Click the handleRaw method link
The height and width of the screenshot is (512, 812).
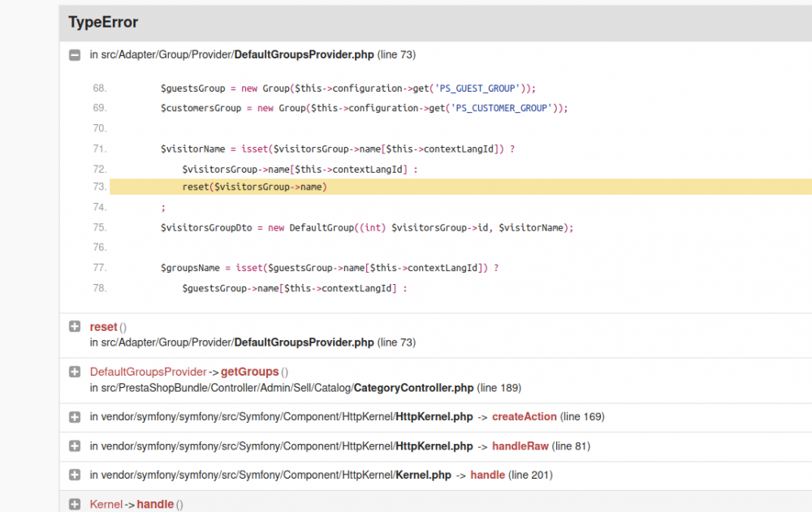tap(520, 446)
